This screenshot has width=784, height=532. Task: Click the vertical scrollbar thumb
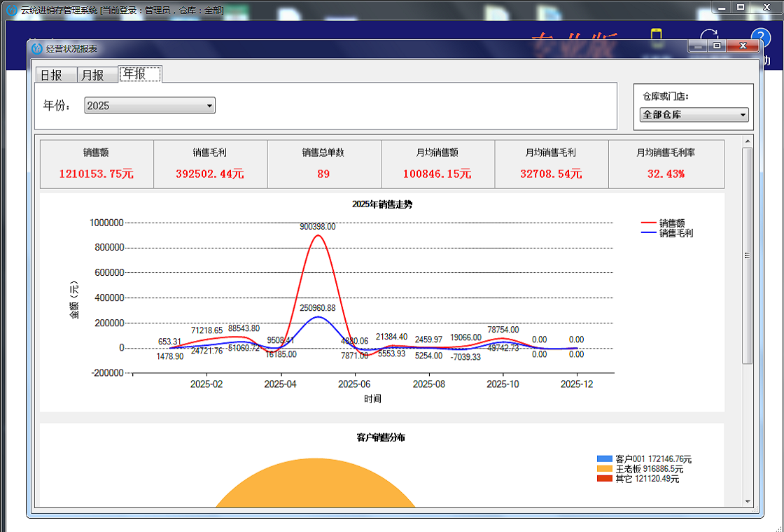click(x=747, y=255)
